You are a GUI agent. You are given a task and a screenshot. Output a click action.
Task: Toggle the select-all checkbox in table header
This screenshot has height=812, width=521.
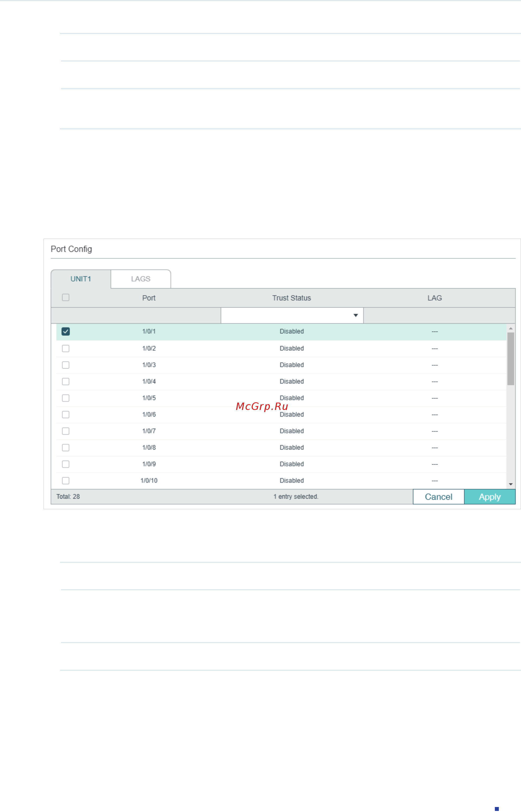[66, 297]
